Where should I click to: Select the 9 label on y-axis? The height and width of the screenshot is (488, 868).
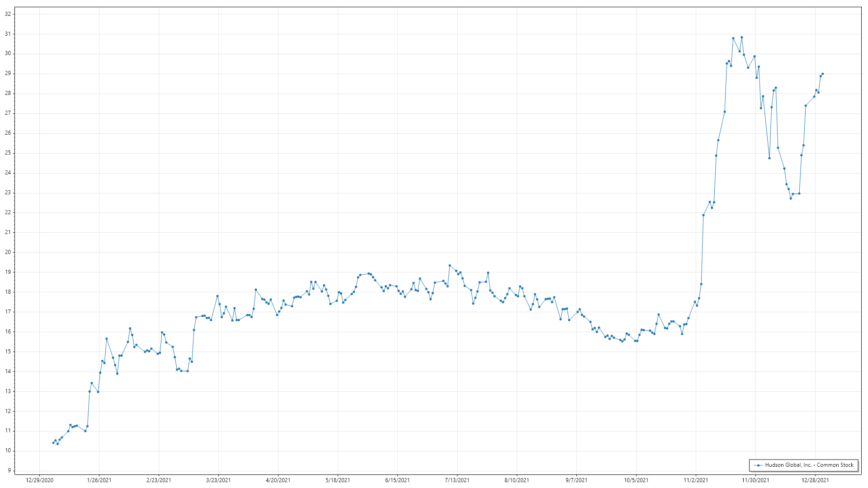pyautogui.click(x=9, y=470)
